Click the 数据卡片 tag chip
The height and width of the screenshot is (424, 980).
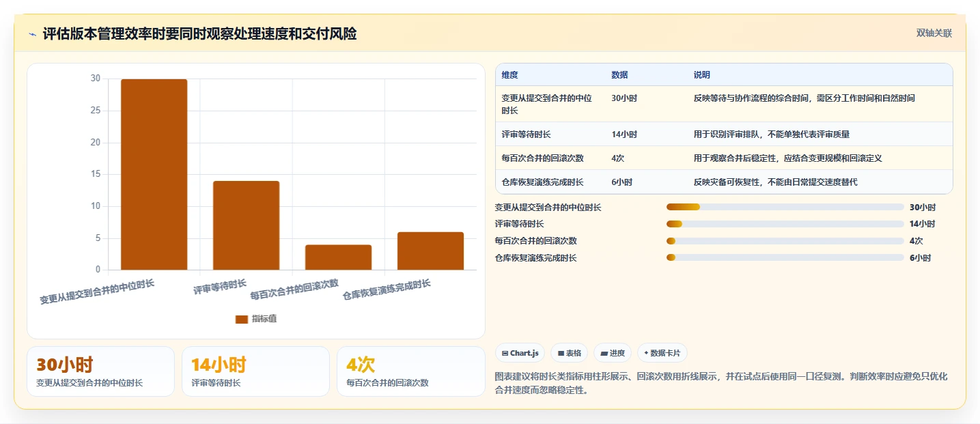click(662, 353)
